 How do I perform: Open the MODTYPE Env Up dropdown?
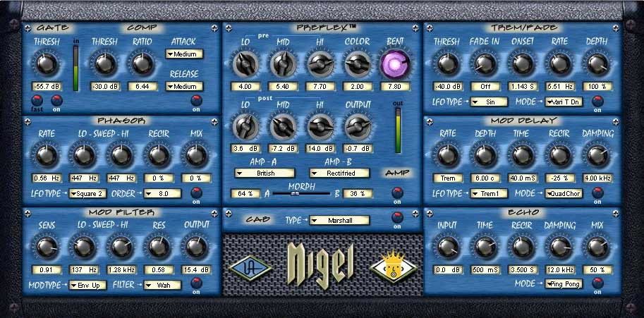[x=88, y=285]
